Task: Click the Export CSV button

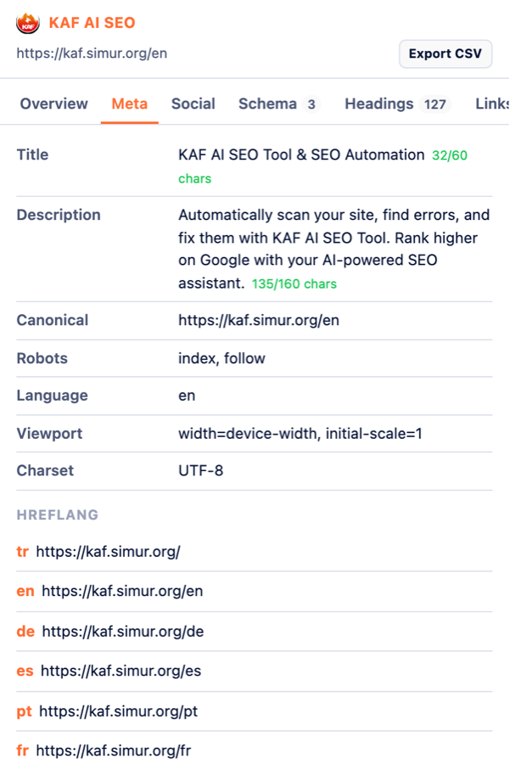Action: pyautogui.click(x=445, y=53)
